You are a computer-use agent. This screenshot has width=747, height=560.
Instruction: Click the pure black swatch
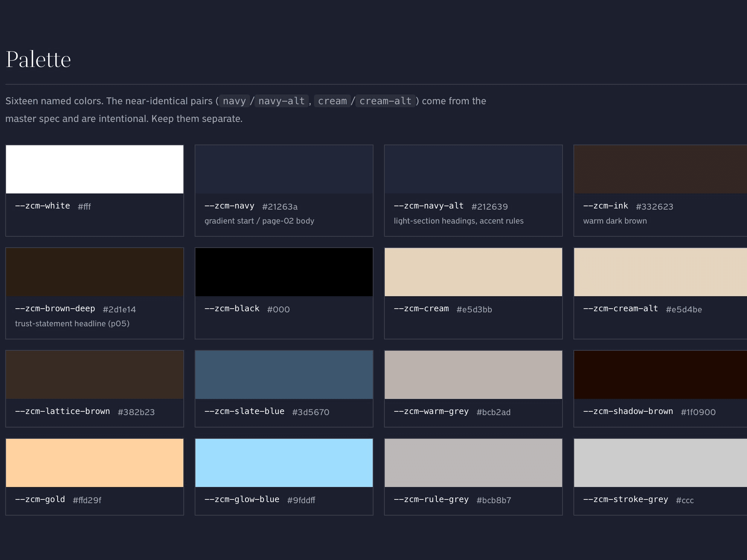[284, 272]
